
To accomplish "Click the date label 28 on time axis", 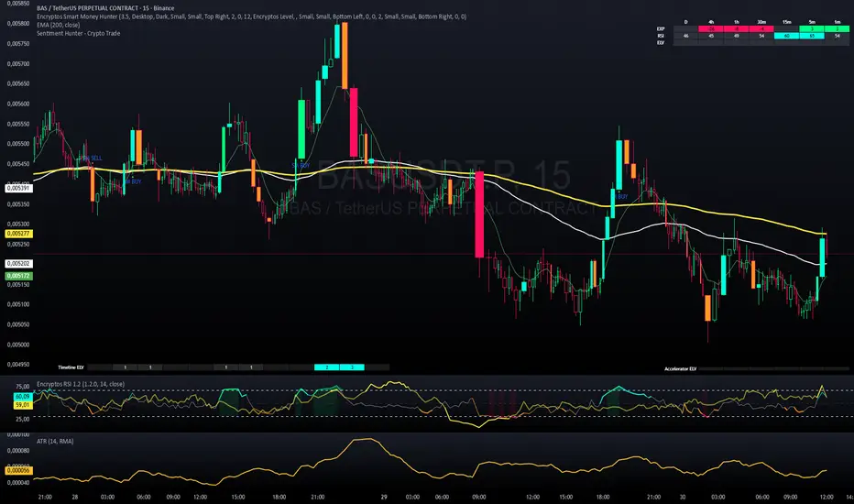I will 74,497.
